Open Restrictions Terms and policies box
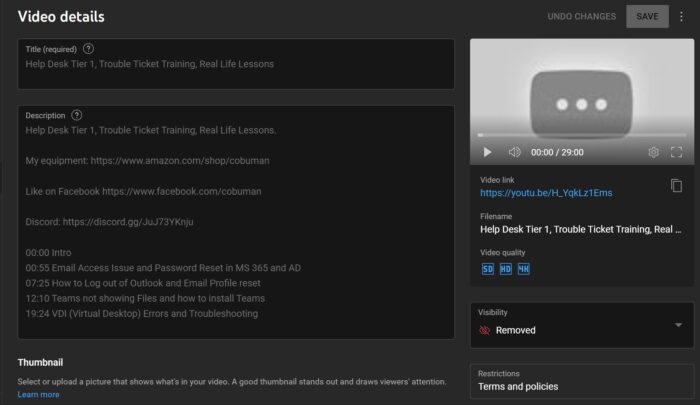 [582, 381]
